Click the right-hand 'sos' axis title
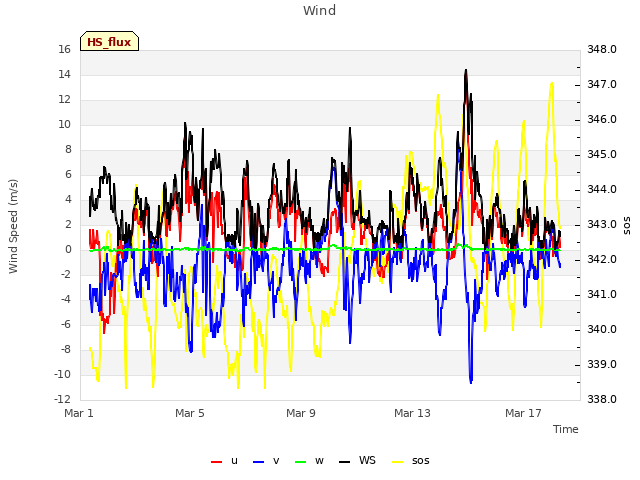The width and height of the screenshot is (640, 480). coord(627,226)
